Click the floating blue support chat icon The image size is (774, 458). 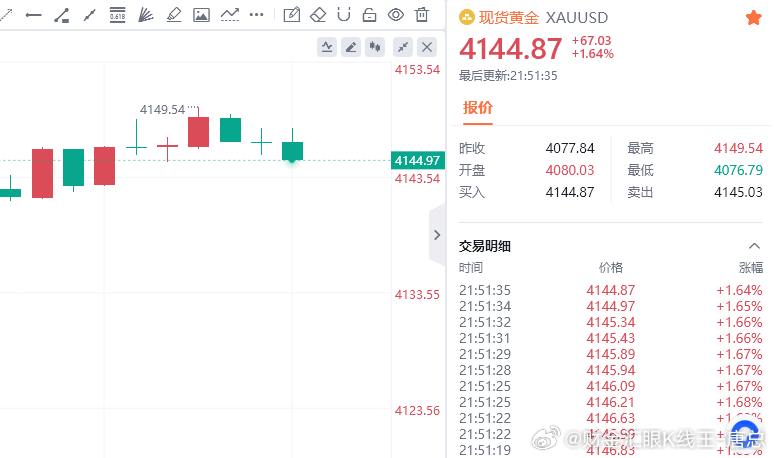coord(745,433)
